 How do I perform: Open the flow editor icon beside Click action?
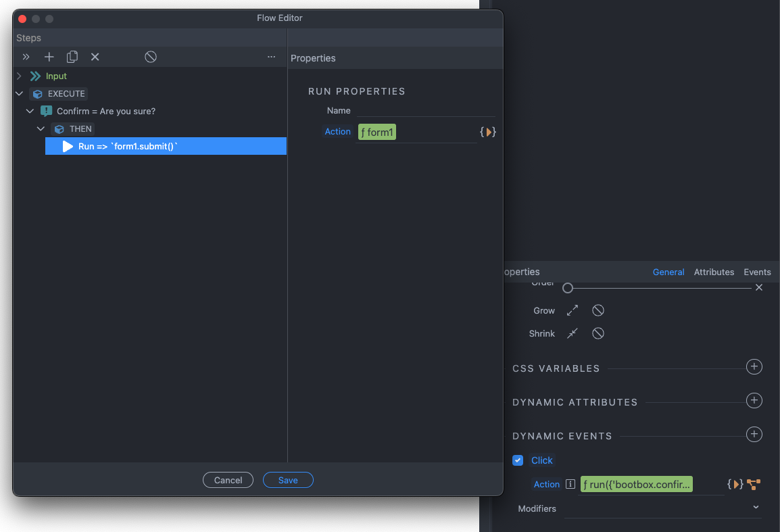pyautogui.click(x=754, y=484)
